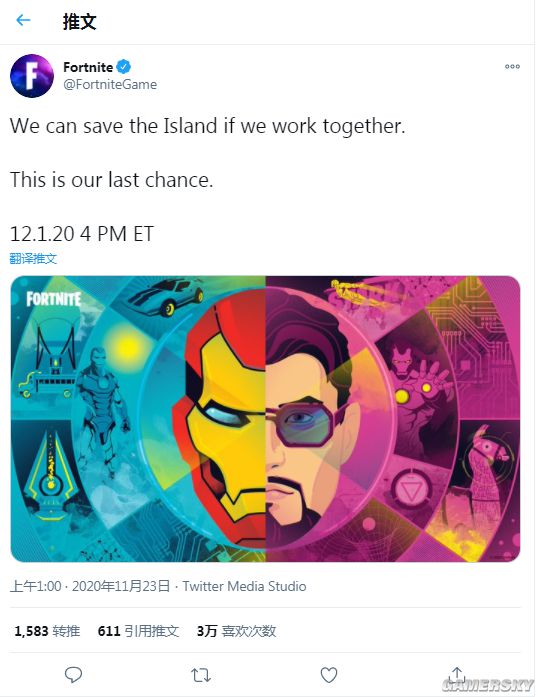Open the three-dot more options menu
The image size is (540, 697).
[512, 67]
